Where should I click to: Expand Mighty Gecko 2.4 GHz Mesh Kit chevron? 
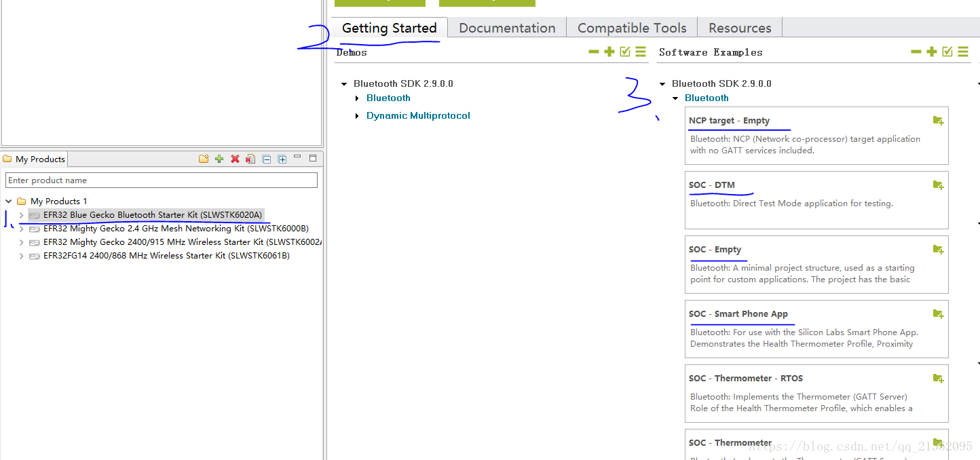tap(22, 229)
